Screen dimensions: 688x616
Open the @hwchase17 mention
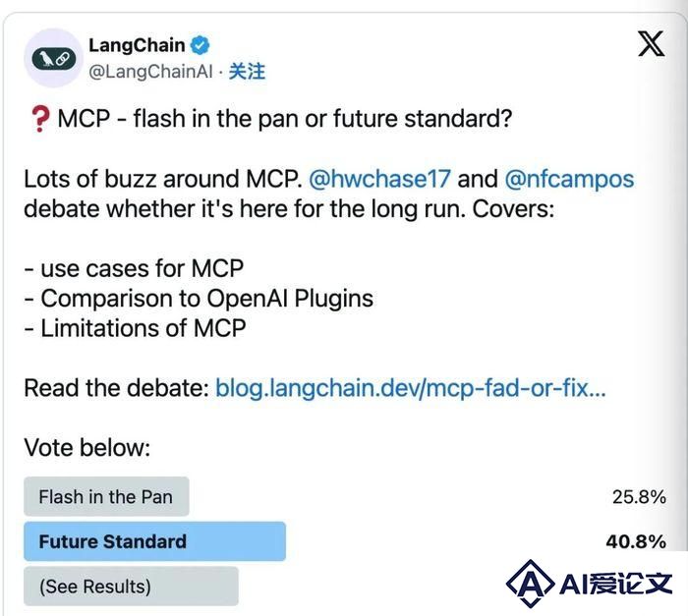379,179
